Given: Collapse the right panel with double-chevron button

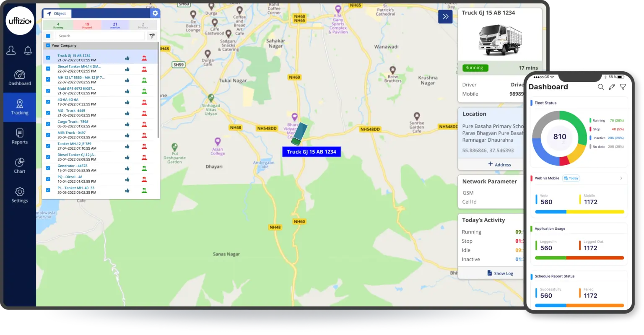Looking at the screenshot, I should tap(445, 17).
